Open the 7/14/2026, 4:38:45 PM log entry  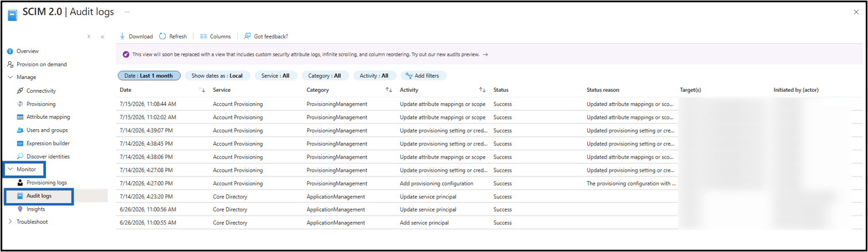coord(146,144)
